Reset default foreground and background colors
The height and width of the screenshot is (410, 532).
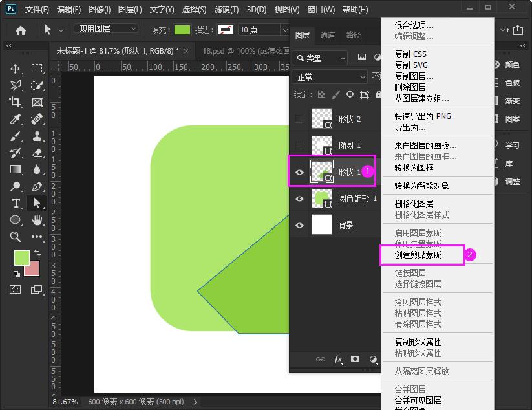(x=16, y=274)
